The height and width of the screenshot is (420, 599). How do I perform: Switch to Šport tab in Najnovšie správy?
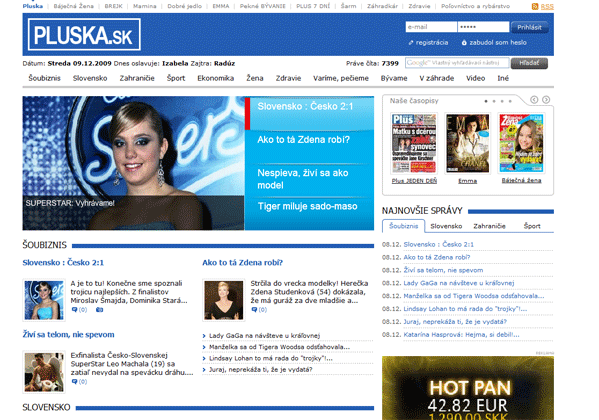[x=532, y=226]
